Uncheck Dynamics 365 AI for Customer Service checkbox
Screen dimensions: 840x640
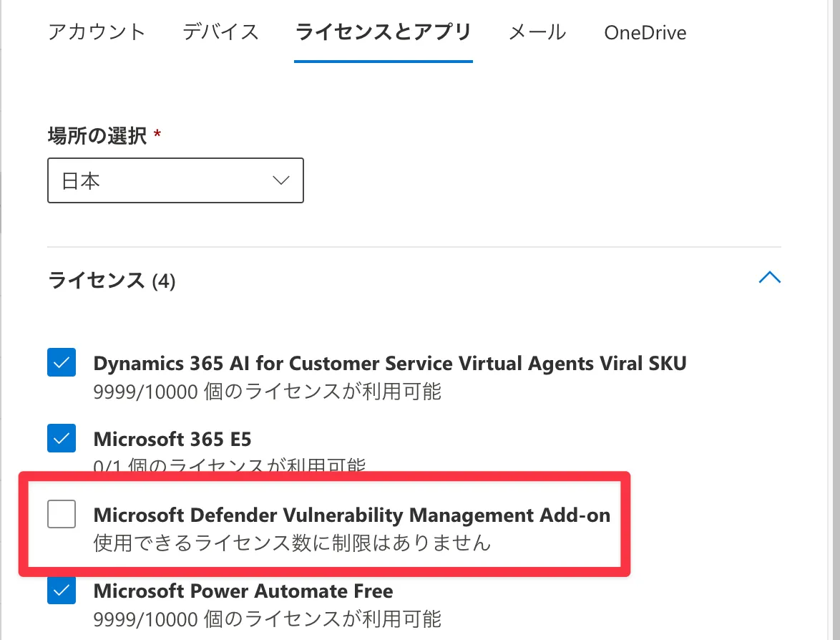pos(62,363)
